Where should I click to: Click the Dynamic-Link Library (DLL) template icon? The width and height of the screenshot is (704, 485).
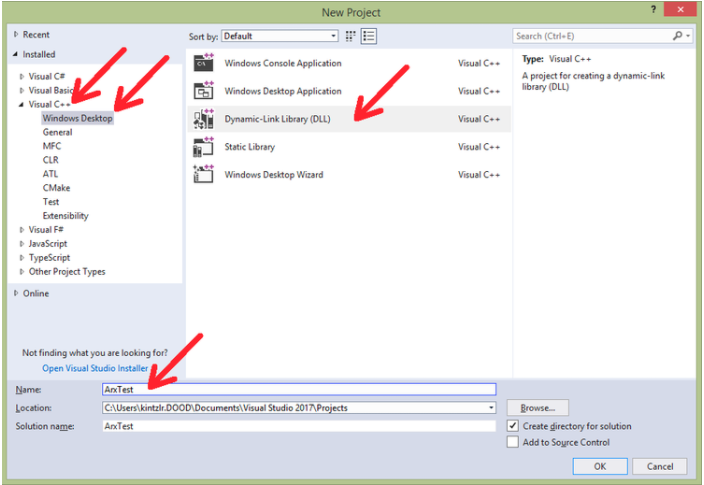tap(203, 119)
